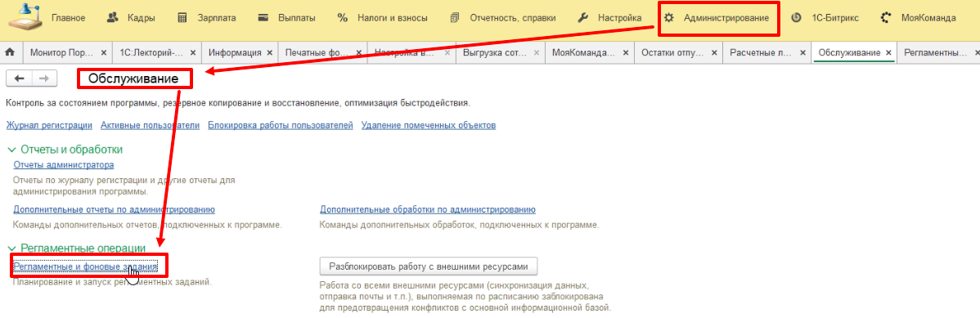
Task: Click the Обслуживание page title
Action: click(x=134, y=78)
